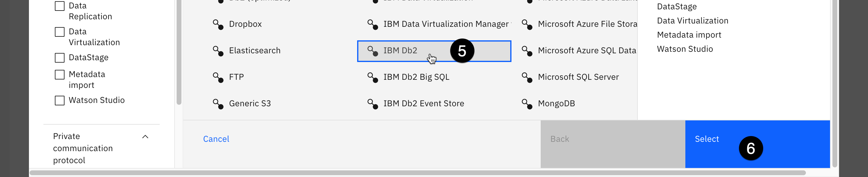Select Microsoft Azure File Storage entry
Viewport: 868px width, 177px height.
[x=587, y=24]
